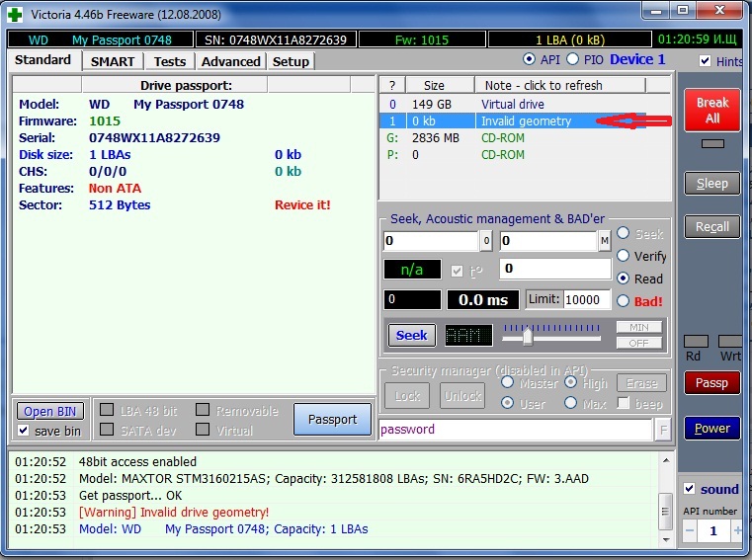Click the Unlock button in Security manager
The image size is (752, 560).
[x=462, y=396]
